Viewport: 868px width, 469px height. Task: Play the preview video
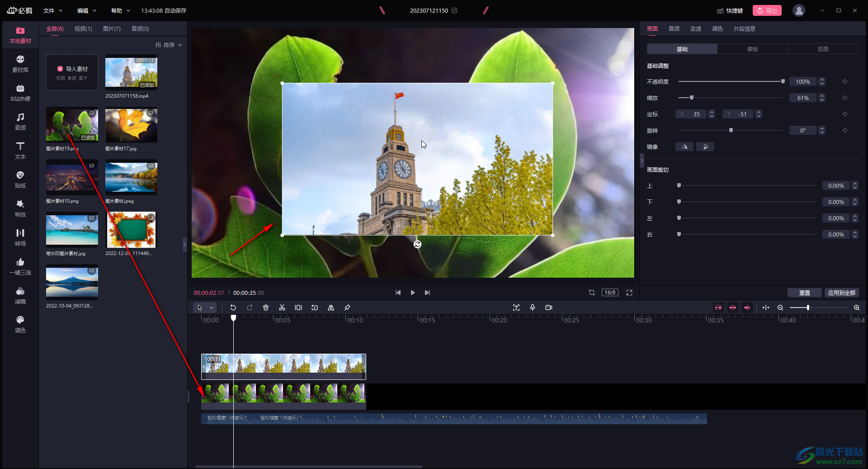point(413,293)
